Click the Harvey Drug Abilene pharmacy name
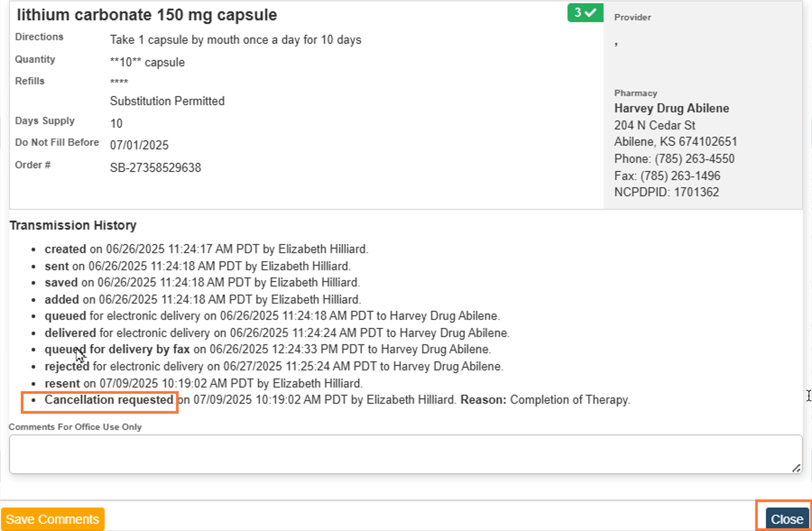The width and height of the screenshot is (812, 531). (671, 109)
